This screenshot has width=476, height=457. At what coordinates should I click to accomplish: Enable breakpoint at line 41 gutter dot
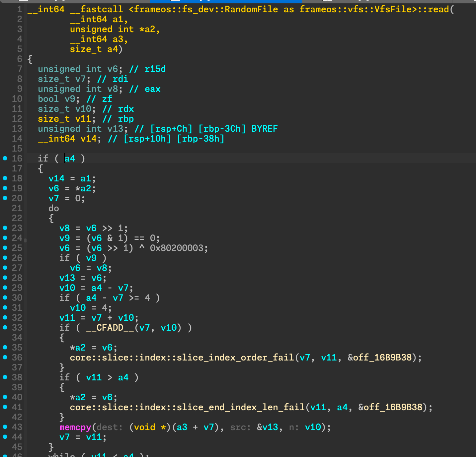(5, 407)
